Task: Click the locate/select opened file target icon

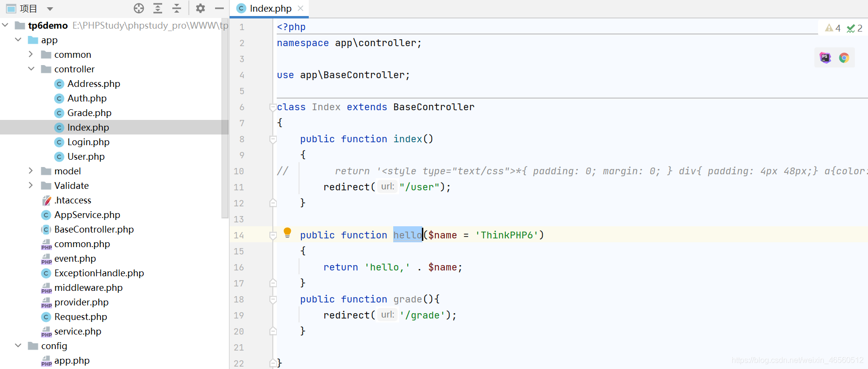Action: [139, 8]
